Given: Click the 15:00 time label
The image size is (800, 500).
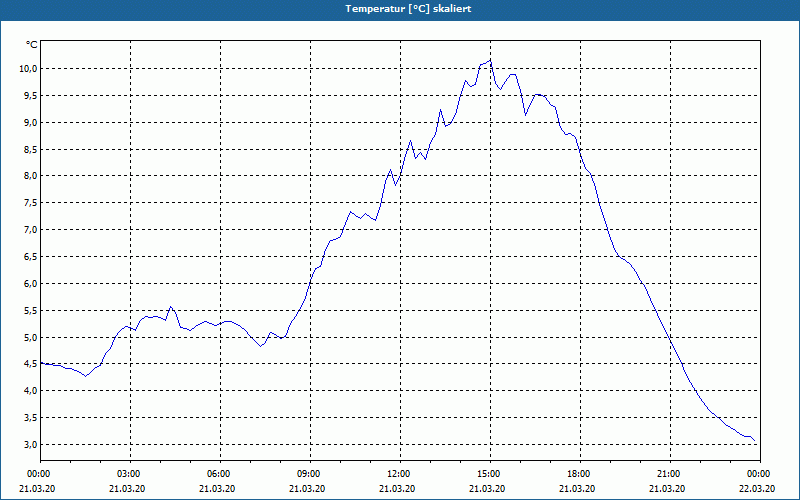Looking at the screenshot, I should 490,474.
